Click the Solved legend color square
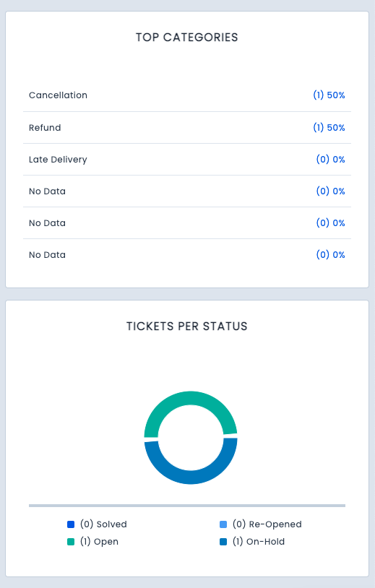Screen dimensions: 375x588 pyautogui.click(x=71, y=524)
